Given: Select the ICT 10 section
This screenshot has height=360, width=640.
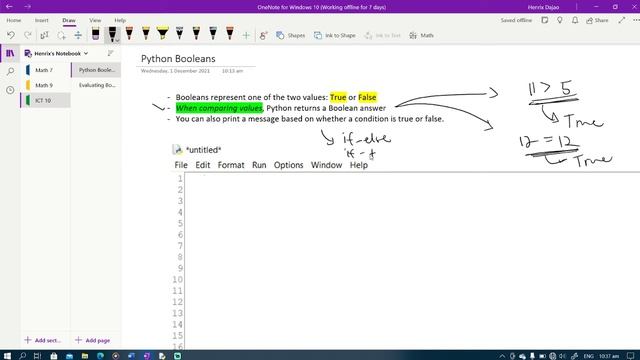Looking at the screenshot, I should pyautogui.click(x=45, y=100).
